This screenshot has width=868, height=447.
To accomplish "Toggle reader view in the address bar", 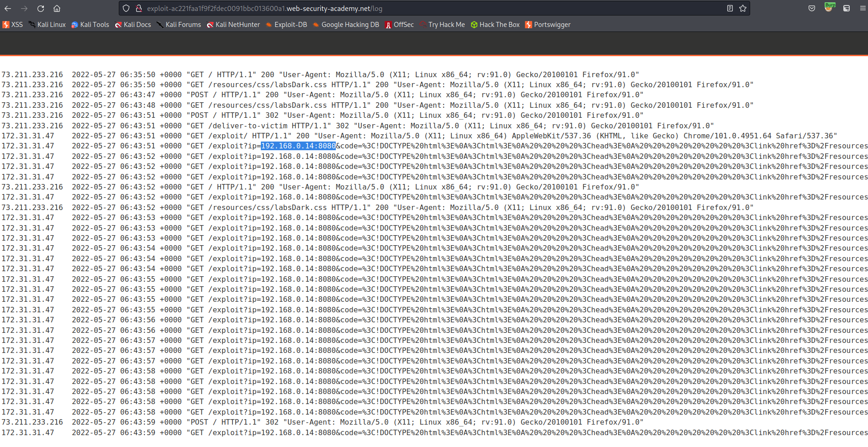I will coord(730,8).
